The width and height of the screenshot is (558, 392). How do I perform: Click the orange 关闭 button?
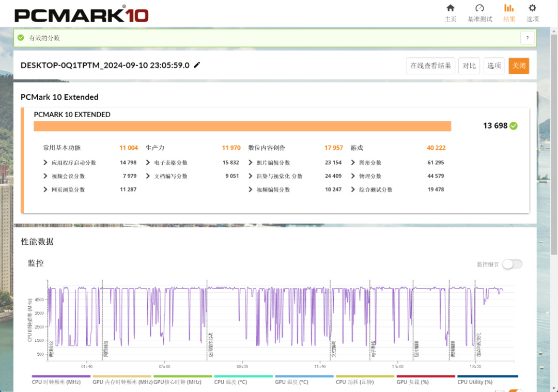[519, 66]
